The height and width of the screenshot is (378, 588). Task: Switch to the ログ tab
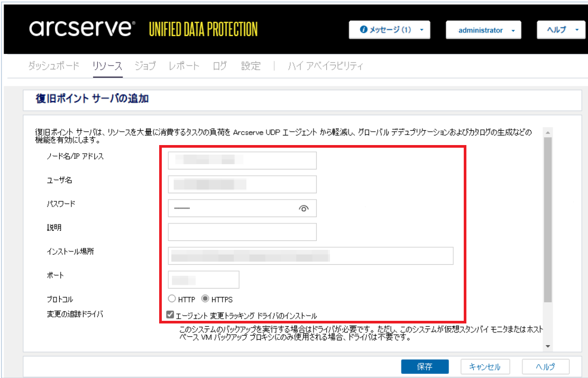pos(220,66)
